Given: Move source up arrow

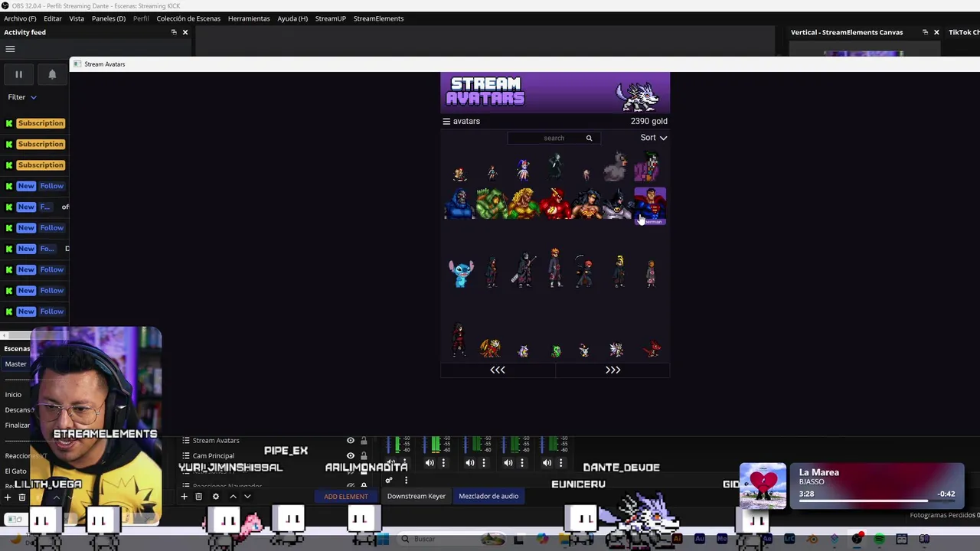Looking at the screenshot, I should [x=234, y=497].
